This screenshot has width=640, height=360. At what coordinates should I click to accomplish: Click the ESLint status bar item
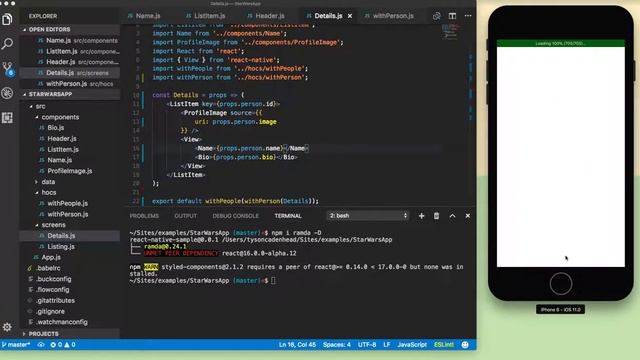(444, 344)
